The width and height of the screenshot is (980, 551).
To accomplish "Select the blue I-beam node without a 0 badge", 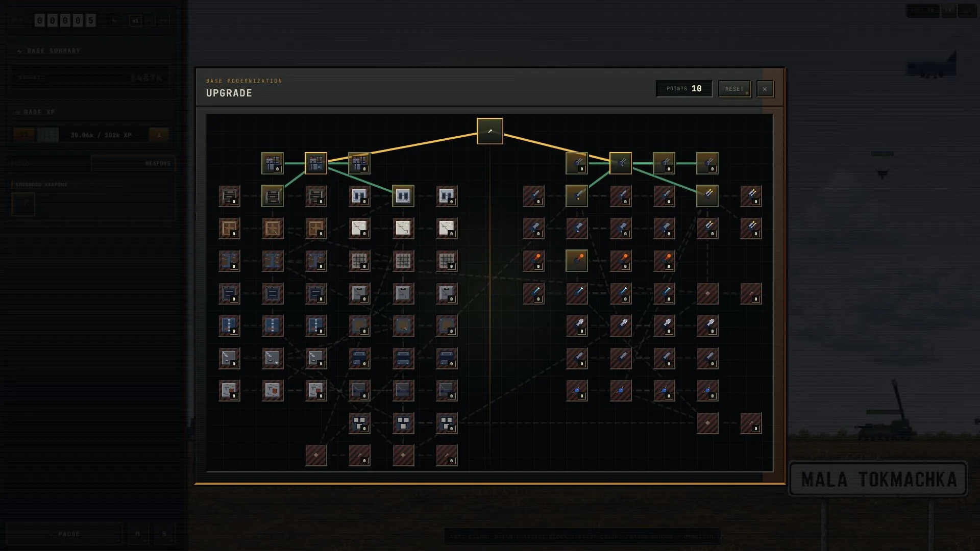I will [273, 261].
